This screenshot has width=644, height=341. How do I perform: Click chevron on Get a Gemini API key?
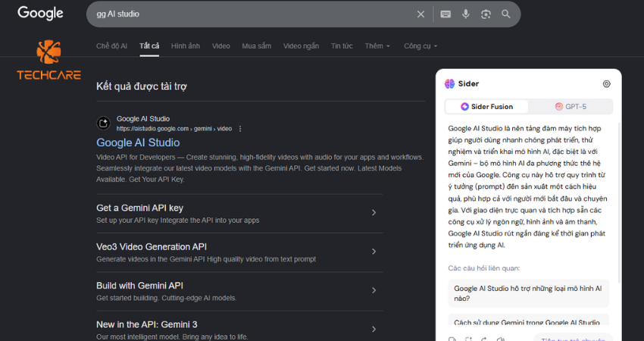374,212
